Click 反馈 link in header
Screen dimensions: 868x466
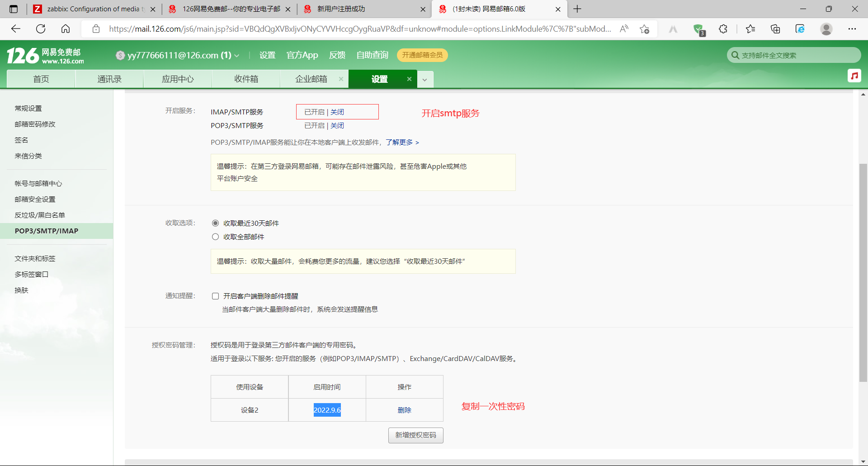(x=337, y=55)
